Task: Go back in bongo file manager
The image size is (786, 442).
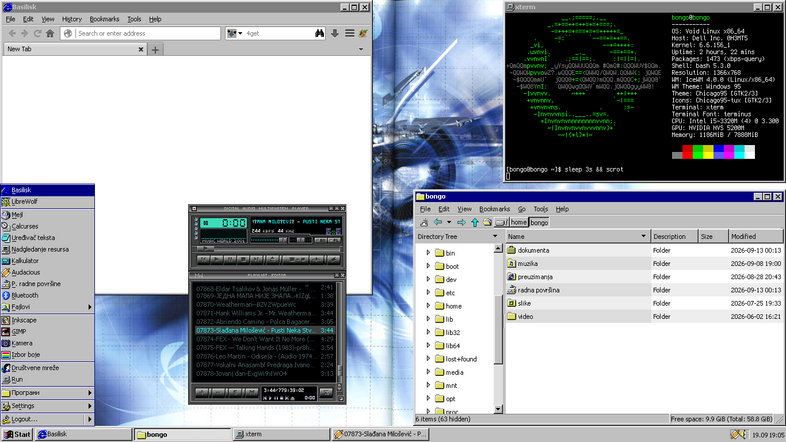Action: [438, 222]
